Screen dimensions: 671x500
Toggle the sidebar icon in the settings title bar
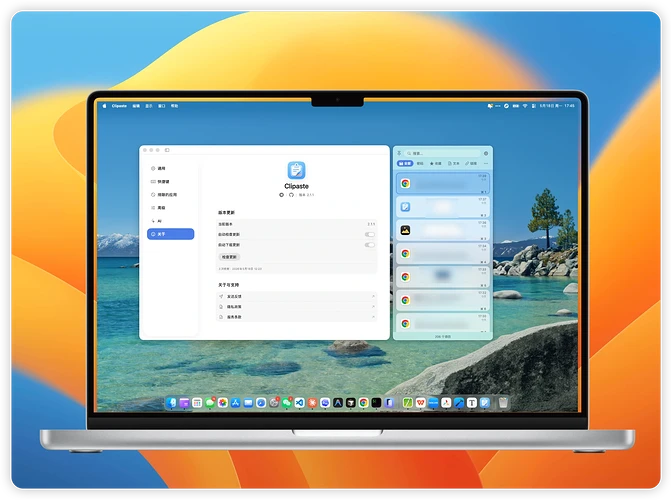(167, 150)
